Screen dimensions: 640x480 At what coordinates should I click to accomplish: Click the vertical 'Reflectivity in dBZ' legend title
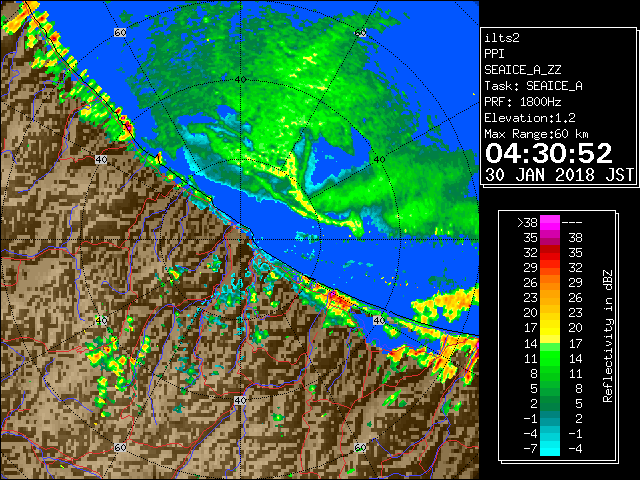pyautogui.click(x=608, y=336)
